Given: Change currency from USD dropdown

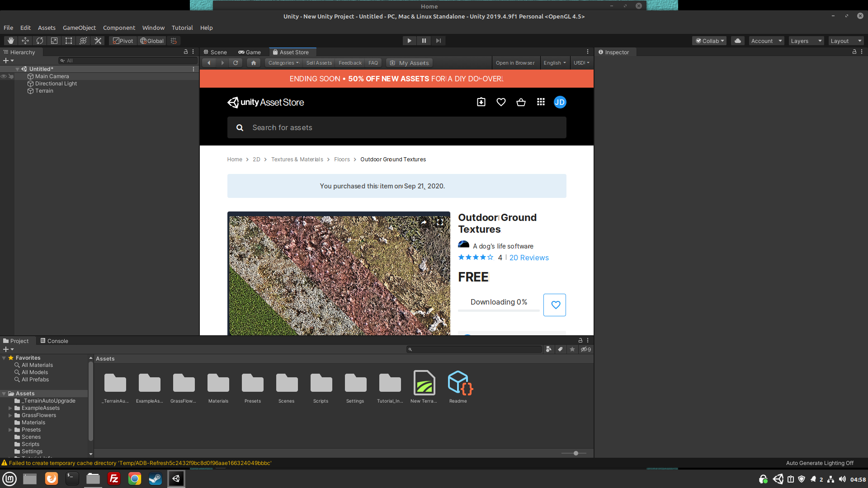Looking at the screenshot, I should pos(581,63).
